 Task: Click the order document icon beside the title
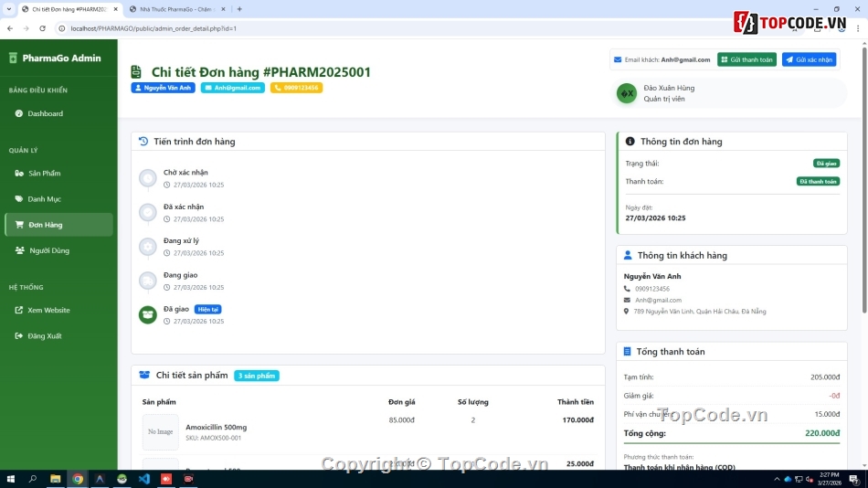136,72
